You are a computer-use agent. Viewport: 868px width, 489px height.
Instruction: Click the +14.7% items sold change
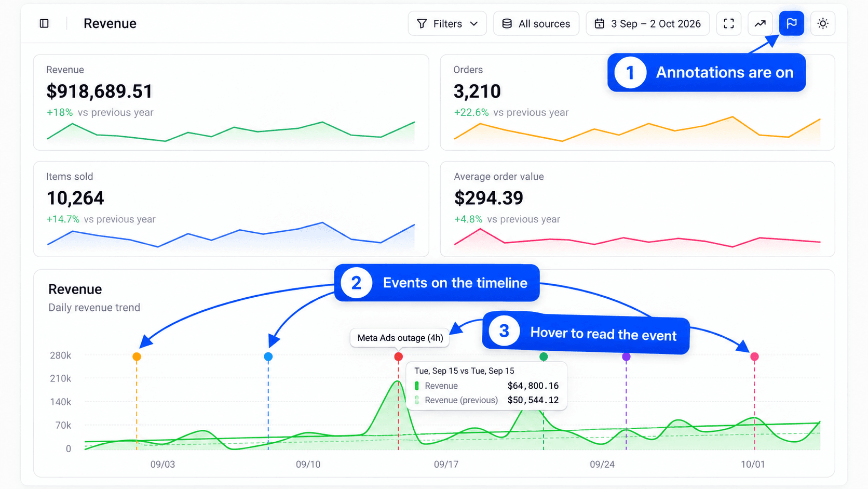click(x=63, y=219)
